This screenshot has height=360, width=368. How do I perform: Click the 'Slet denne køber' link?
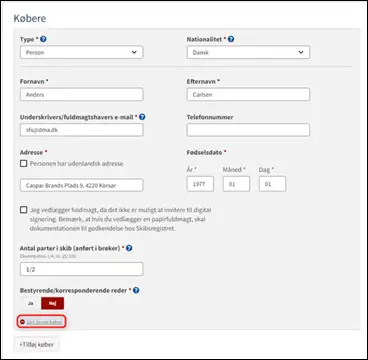[x=44, y=322]
